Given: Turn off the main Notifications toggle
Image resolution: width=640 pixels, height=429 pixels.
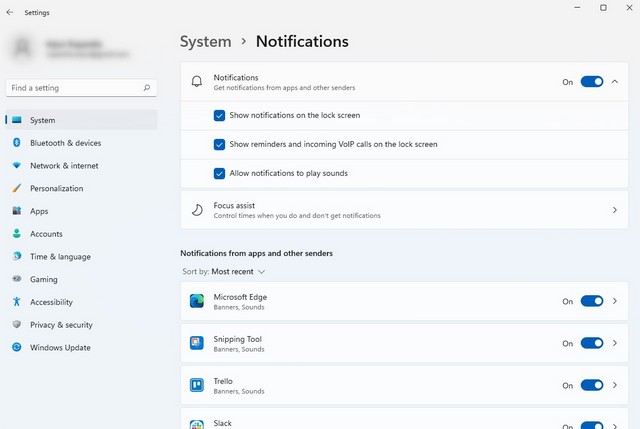Looking at the screenshot, I should click(592, 82).
